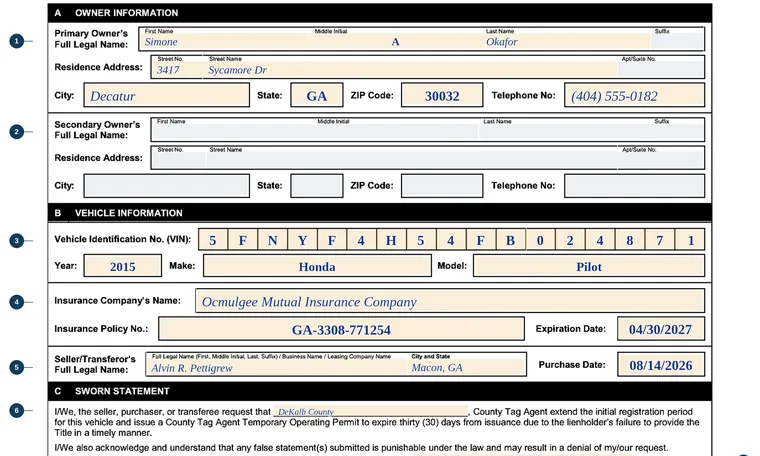Select the last VIN box containing '1'
This screenshot has height=456, width=760.
[x=690, y=240]
